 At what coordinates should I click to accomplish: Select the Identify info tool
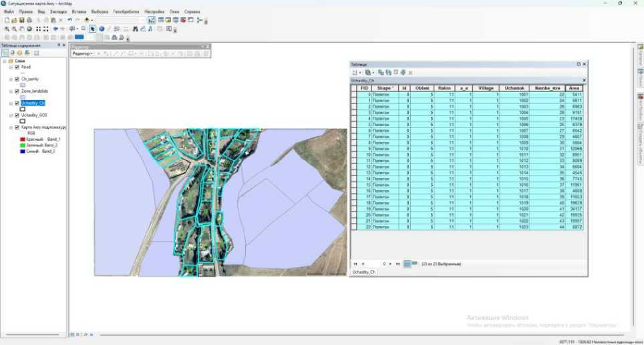pyautogui.click(x=102, y=29)
